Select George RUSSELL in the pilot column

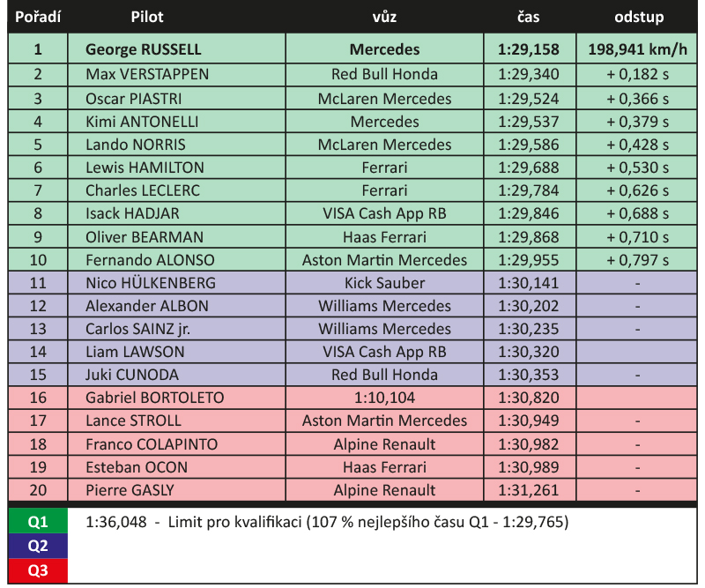[144, 49]
